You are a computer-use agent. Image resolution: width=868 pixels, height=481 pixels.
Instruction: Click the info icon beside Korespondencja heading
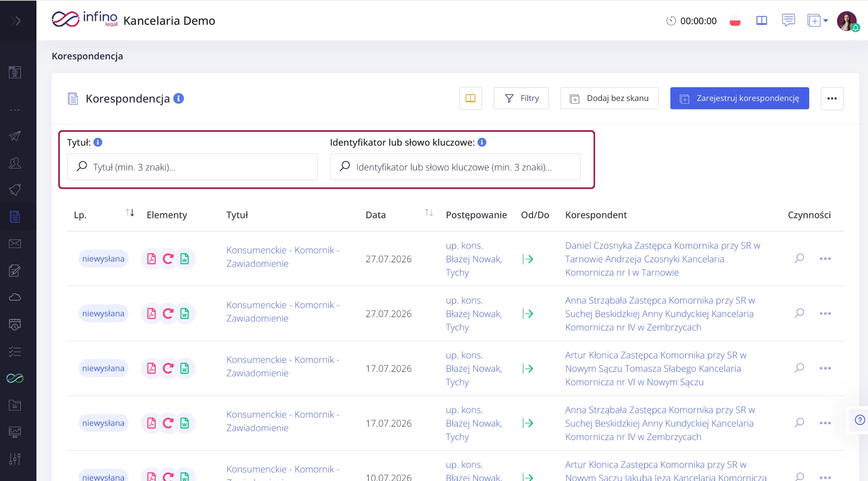(x=179, y=98)
